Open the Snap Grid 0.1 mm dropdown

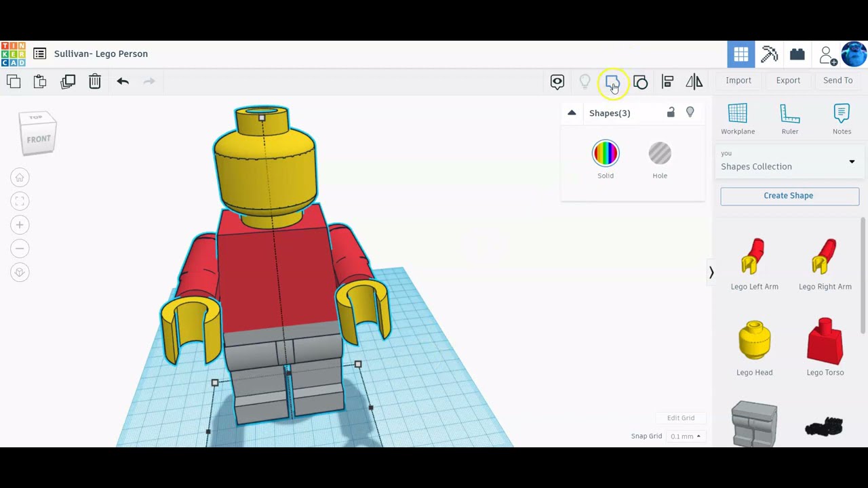pyautogui.click(x=685, y=436)
